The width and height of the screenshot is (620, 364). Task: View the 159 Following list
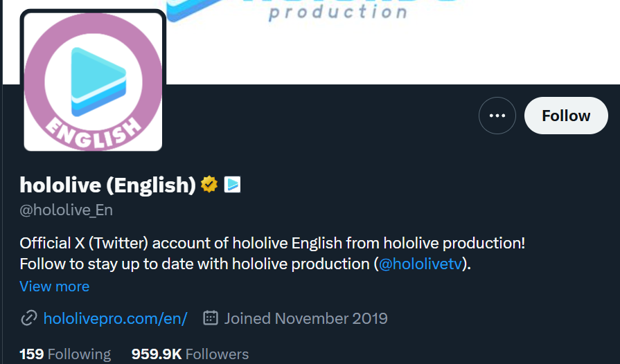[65, 354]
